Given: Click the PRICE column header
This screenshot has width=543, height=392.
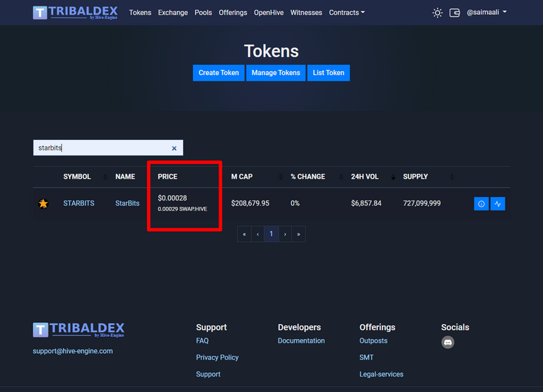Looking at the screenshot, I should (x=168, y=177).
